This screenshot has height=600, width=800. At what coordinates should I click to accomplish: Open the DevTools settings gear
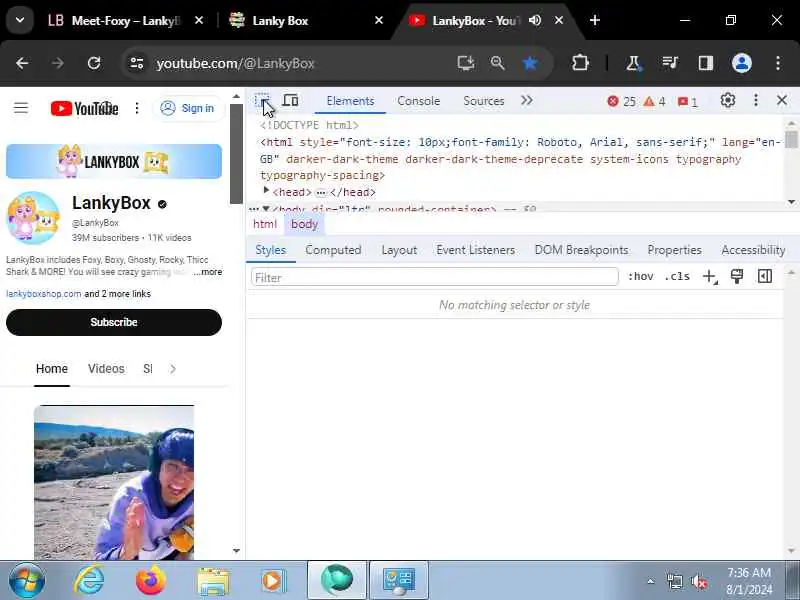click(728, 101)
